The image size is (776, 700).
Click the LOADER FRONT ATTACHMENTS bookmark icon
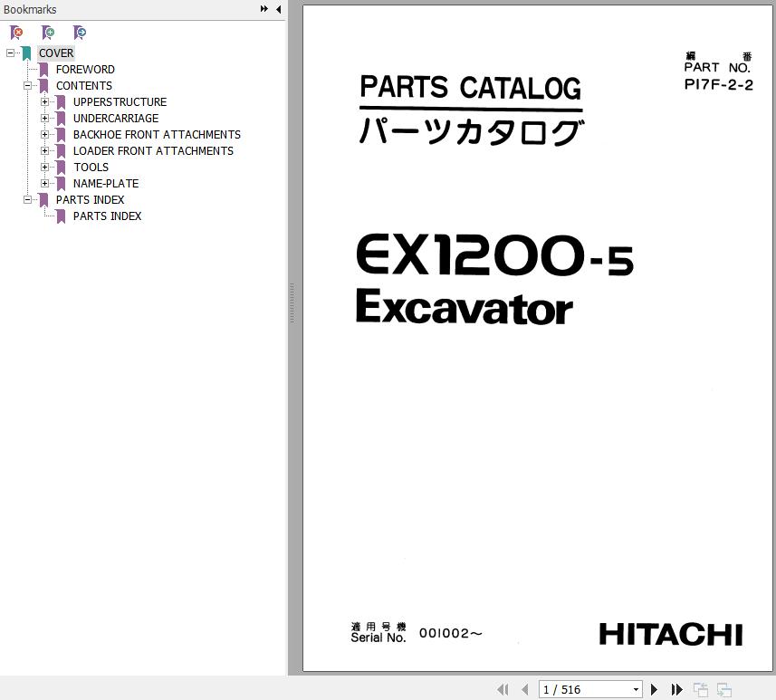[x=61, y=151]
